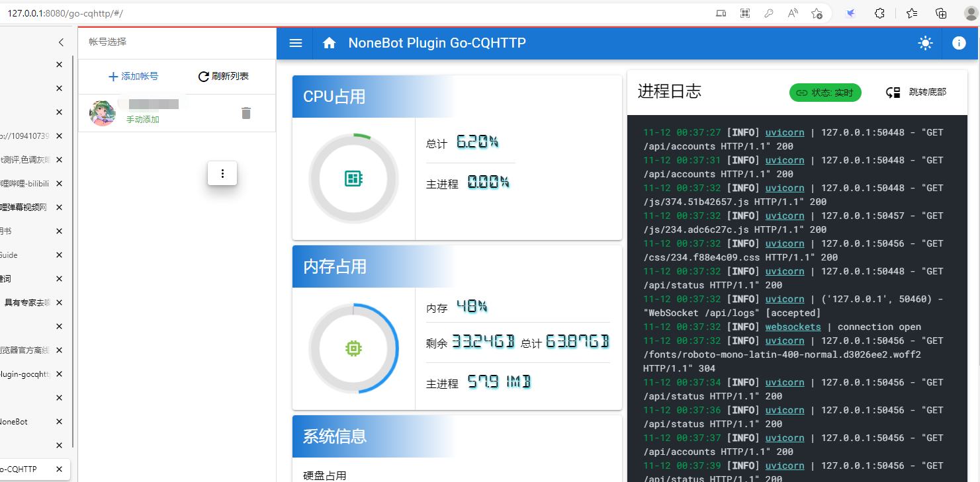The width and height of the screenshot is (980, 482).
Task: Click 刷新列表 to refresh account list
Action: pyautogui.click(x=224, y=77)
